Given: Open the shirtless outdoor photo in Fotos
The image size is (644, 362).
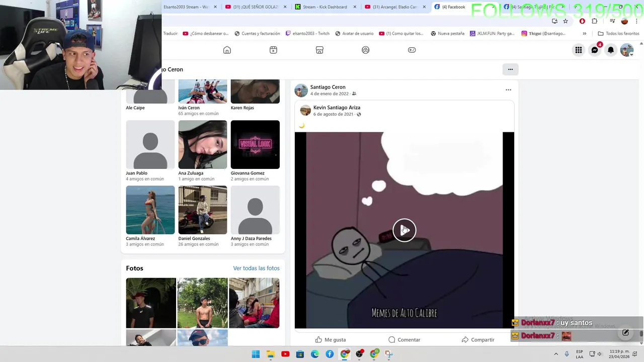Looking at the screenshot, I should pyautogui.click(x=202, y=303).
